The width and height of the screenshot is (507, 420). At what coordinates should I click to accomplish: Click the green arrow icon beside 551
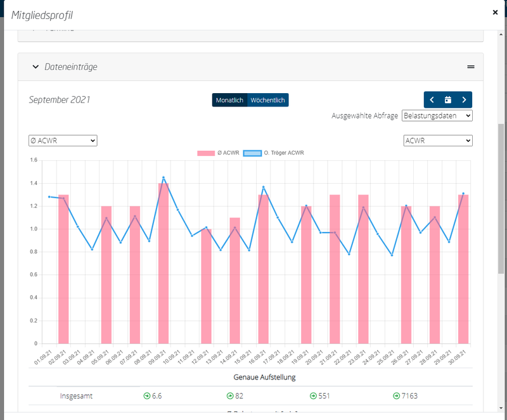[x=313, y=396]
